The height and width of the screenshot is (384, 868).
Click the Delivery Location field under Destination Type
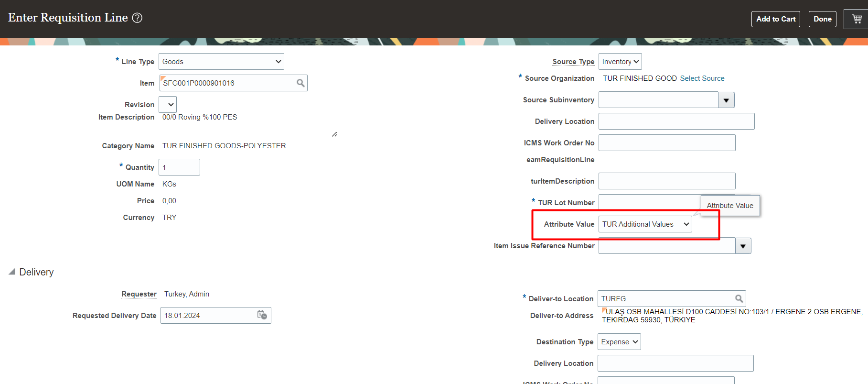pos(675,363)
